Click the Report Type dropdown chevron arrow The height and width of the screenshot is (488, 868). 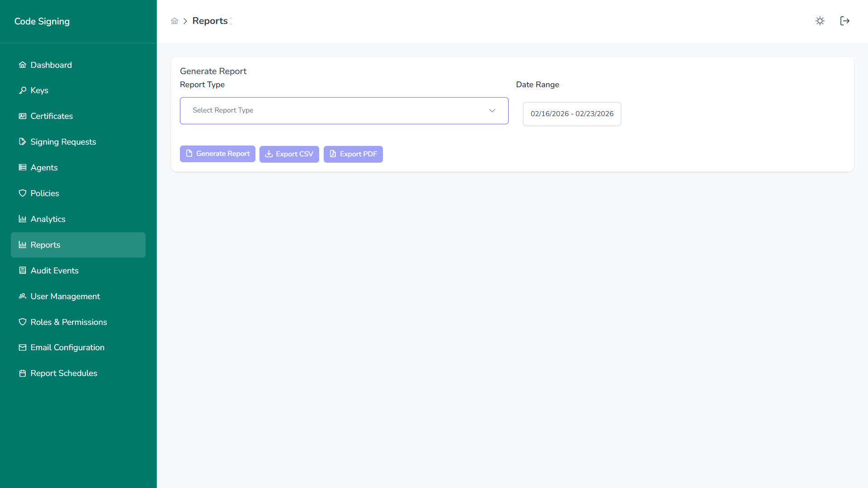click(x=492, y=110)
